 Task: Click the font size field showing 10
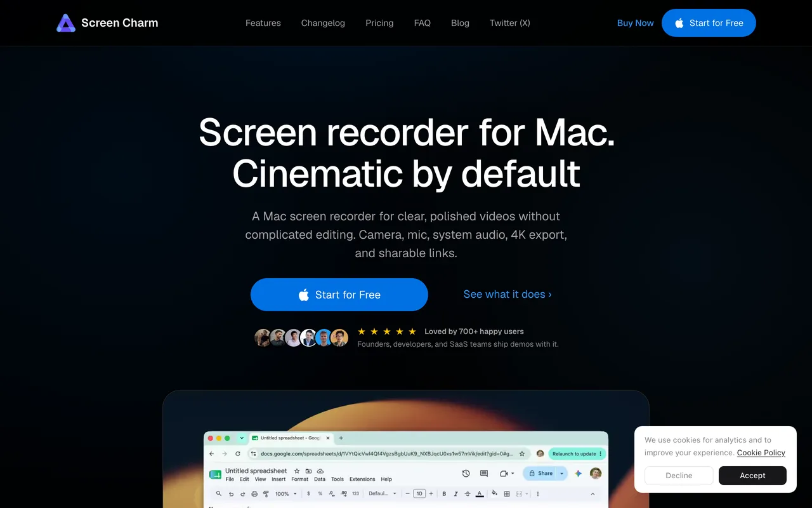tap(419, 493)
